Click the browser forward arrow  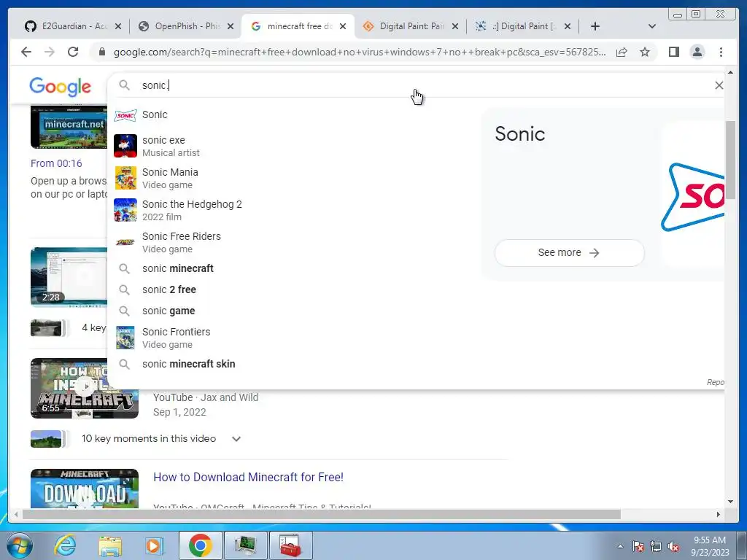click(50, 52)
